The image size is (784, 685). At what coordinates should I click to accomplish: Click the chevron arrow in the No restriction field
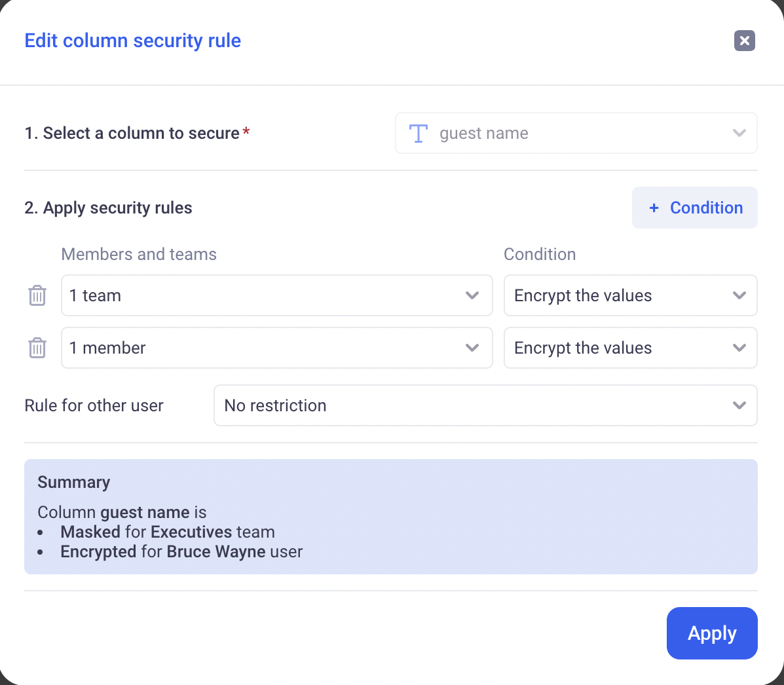click(x=739, y=405)
